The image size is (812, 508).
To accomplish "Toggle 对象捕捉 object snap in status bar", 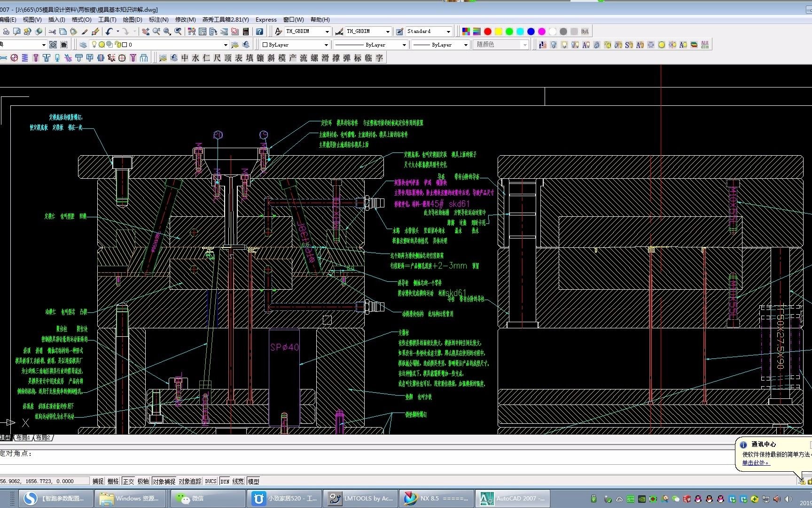I will click(x=164, y=481).
